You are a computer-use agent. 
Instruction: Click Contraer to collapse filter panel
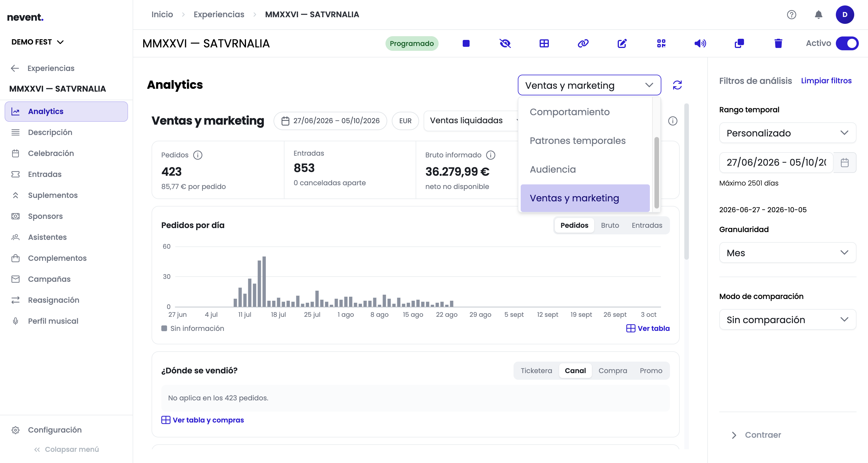757,435
